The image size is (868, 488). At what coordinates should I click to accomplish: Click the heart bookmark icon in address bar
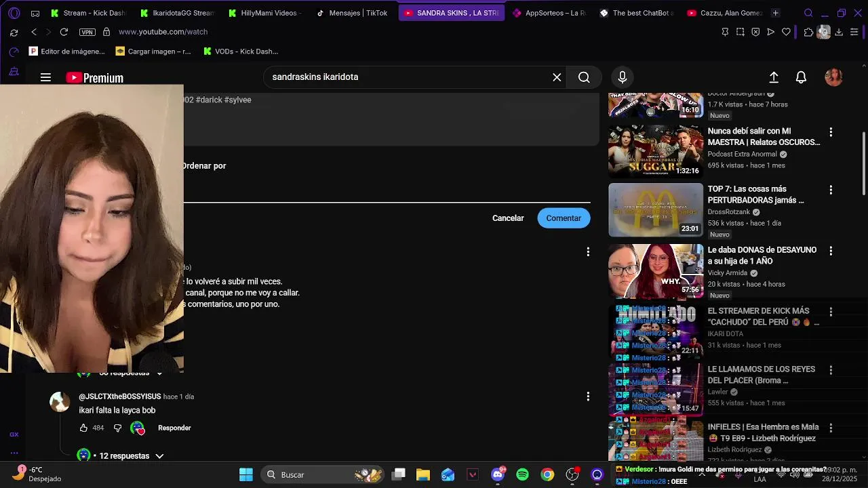[x=786, y=32]
